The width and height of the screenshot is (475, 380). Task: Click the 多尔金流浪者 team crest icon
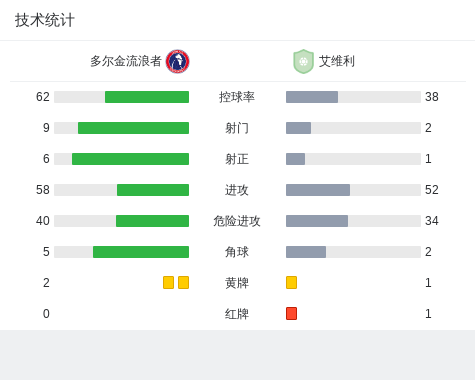(178, 61)
